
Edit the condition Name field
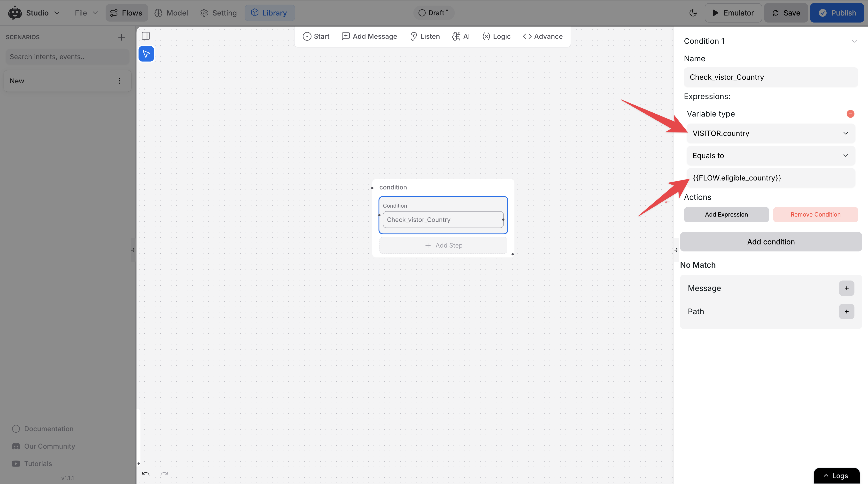click(x=771, y=77)
